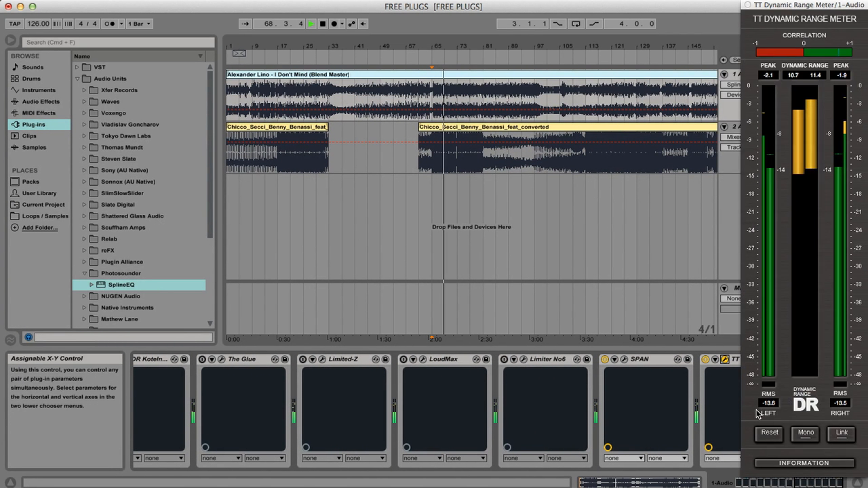Toggle the Limiter No6 device activator

[504, 359]
